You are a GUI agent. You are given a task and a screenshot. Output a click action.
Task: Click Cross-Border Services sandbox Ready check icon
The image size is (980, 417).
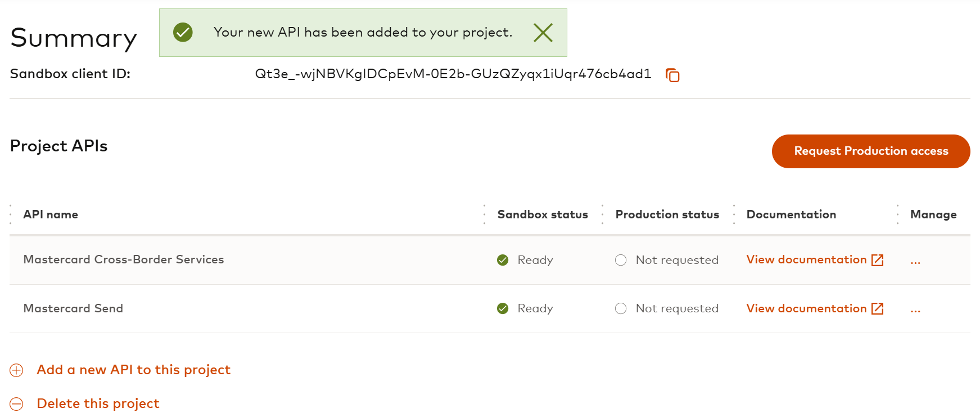coord(503,260)
